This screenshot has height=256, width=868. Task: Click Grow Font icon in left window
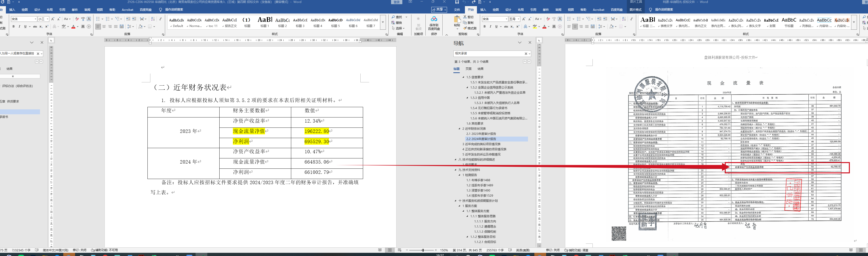[53, 19]
